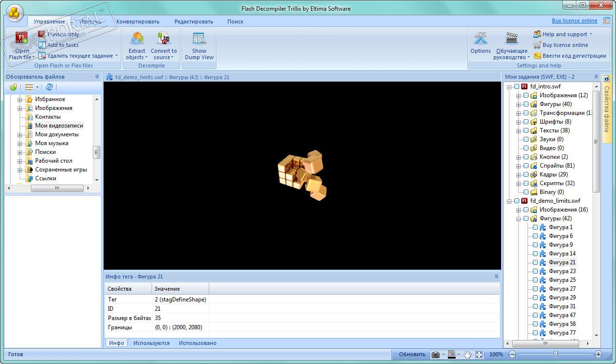Click Удалить текущее задание button
Image resolution: width=616 pixels, height=364 pixels.
coord(78,56)
